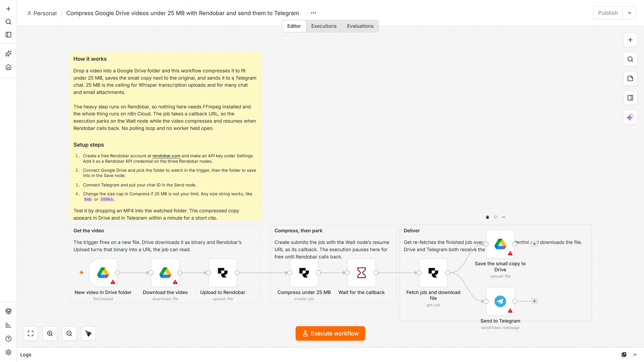Screen dimensions: 644x362
Task: Click the tidy up workflow icon
Action: pyautogui.click(x=89, y=333)
